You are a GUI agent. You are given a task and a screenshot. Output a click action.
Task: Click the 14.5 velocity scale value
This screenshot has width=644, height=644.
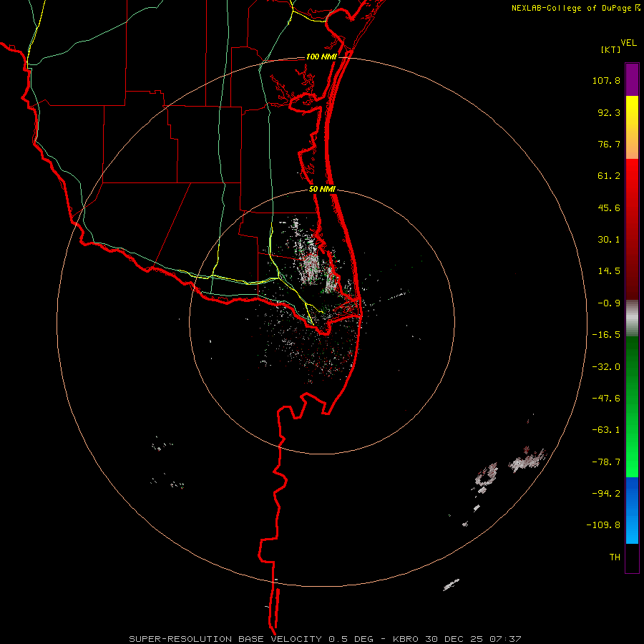click(609, 271)
